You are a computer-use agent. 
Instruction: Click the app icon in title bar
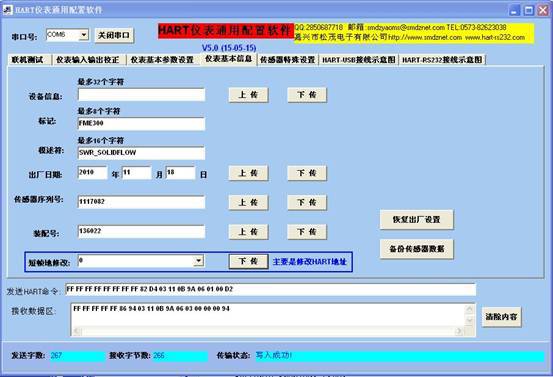click(x=8, y=10)
